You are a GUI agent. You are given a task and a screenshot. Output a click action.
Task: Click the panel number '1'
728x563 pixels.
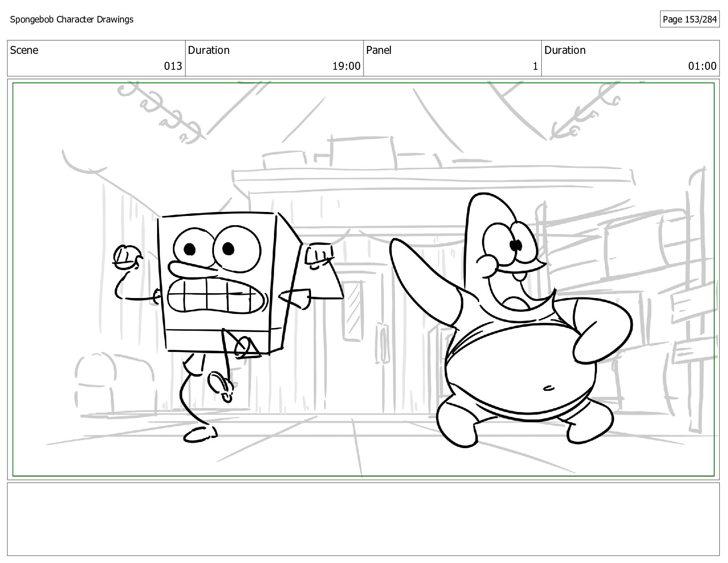[x=535, y=66]
